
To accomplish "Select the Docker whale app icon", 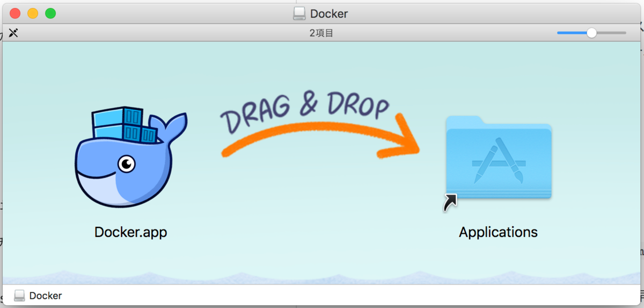I will (130, 157).
